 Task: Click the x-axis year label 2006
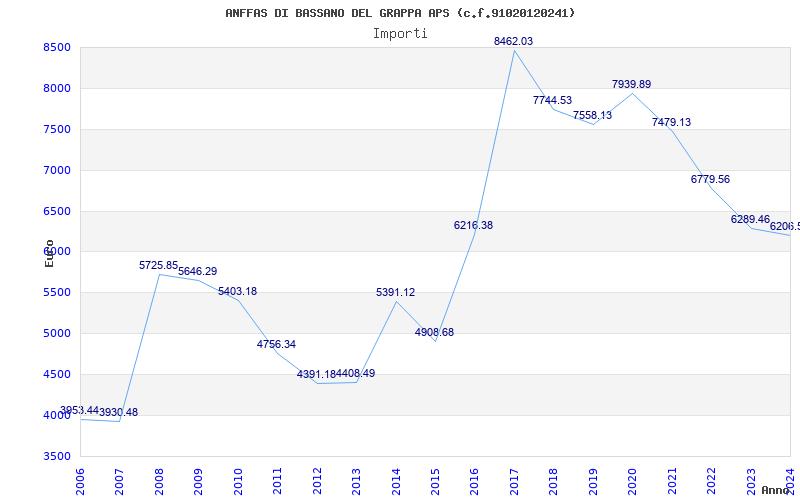(80, 481)
